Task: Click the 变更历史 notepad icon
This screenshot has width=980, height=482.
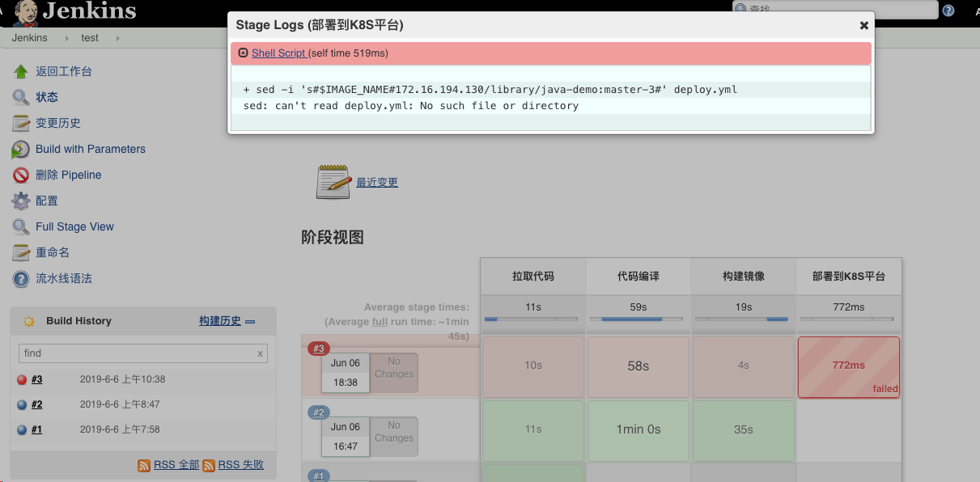Action: pos(22,123)
